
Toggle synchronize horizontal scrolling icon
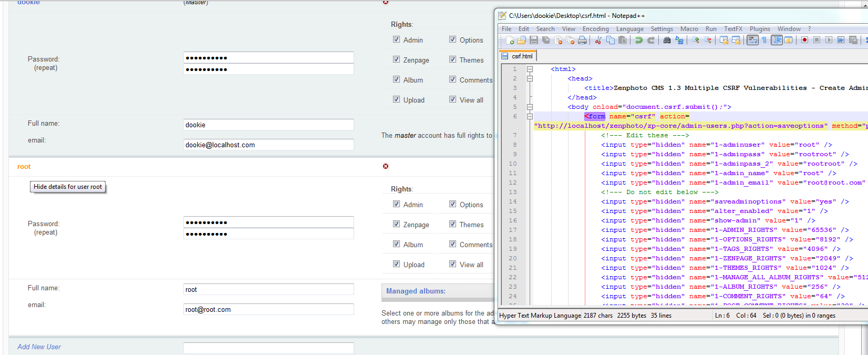point(736,40)
